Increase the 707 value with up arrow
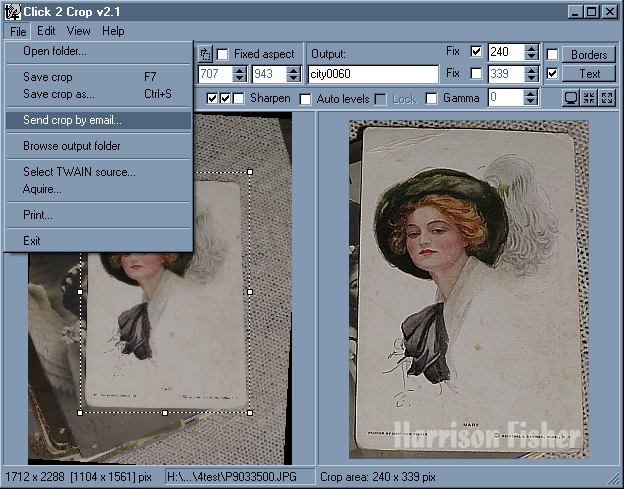 tap(239, 70)
